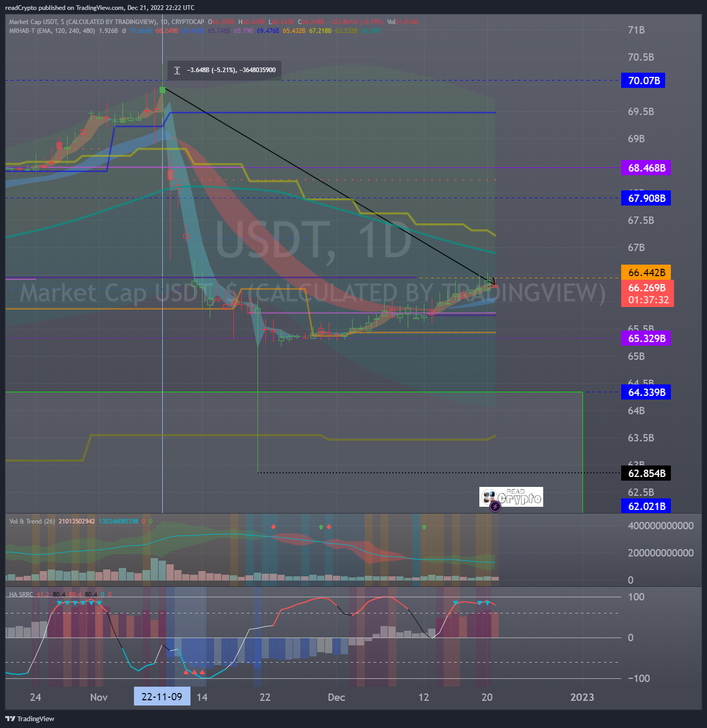Click the -100 oscillator axis label
707x728 pixels.
pos(639,678)
